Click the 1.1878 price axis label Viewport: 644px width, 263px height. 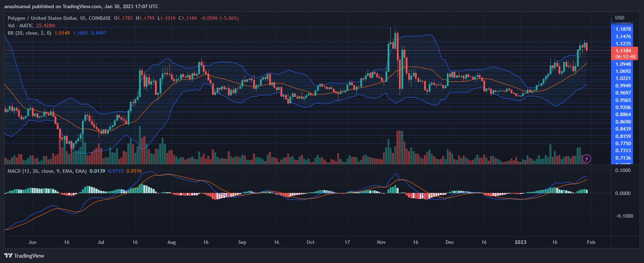point(623,29)
